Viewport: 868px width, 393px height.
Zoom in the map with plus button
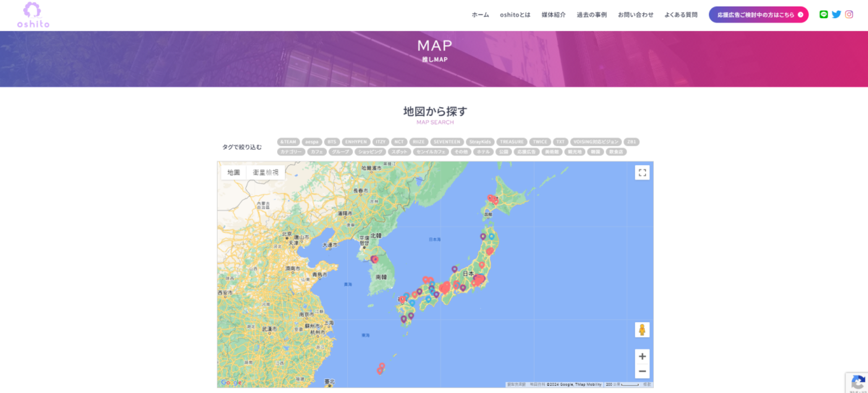point(642,356)
